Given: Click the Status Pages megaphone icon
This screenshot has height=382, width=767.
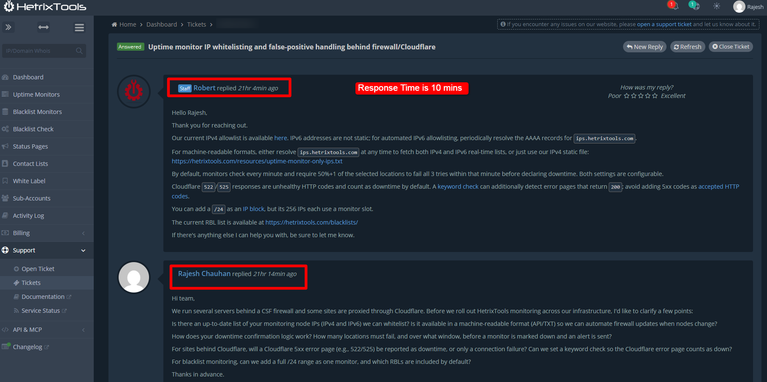Looking at the screenshot, I should tap(5, 146).
